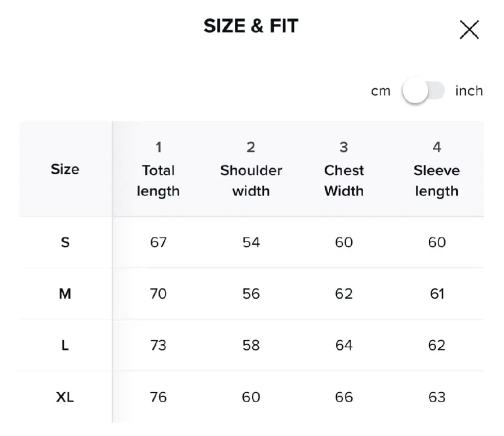
Task: Click chest width value 64 for L
Action: click(344, 345)
